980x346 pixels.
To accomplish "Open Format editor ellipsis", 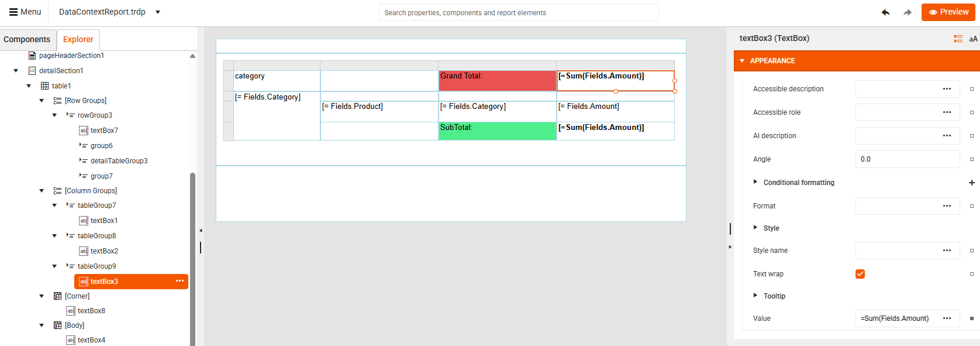I will (x=947, y=206).
